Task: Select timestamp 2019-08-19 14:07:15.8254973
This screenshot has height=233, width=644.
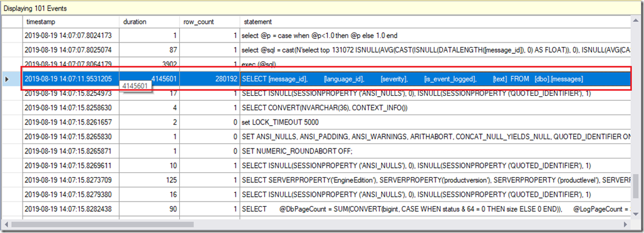Action: click(x=71, y=93)
